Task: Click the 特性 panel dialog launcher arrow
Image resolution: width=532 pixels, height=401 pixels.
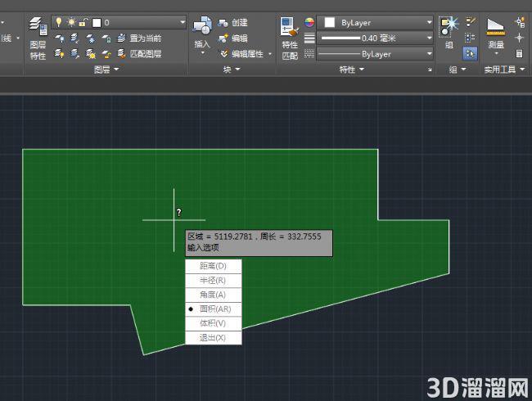Action: click(x=430, y=70)
